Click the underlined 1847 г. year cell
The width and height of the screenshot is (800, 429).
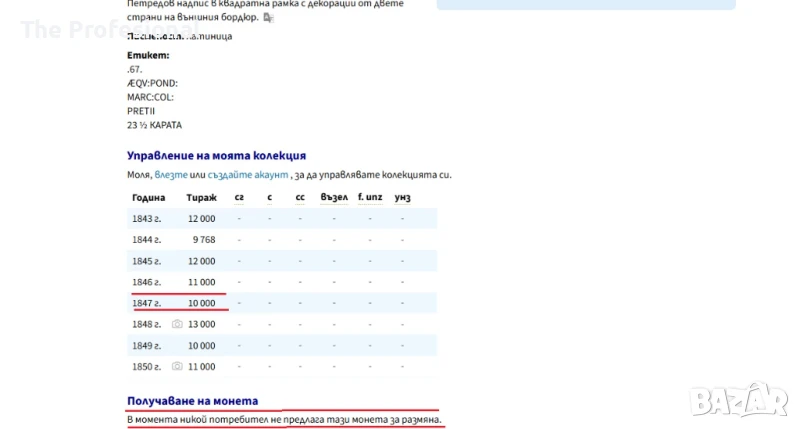click(x=146, y=303)
